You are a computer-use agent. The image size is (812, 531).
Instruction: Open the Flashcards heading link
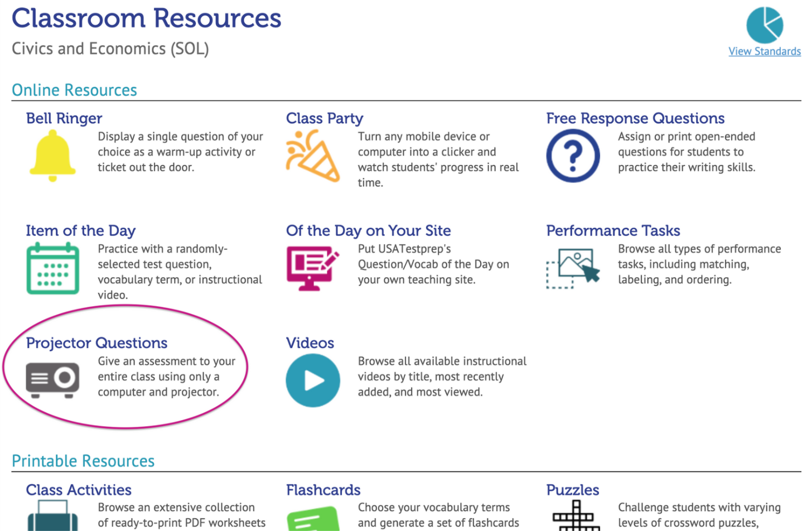tap(323, 490)
